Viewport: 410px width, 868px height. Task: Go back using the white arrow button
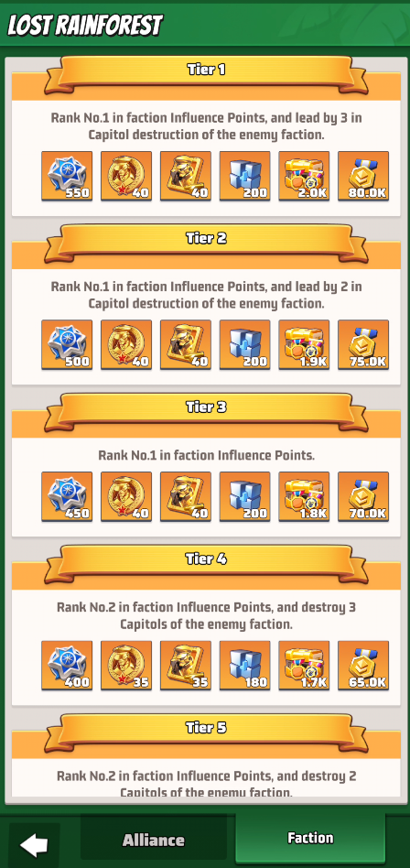click(34, 845)
